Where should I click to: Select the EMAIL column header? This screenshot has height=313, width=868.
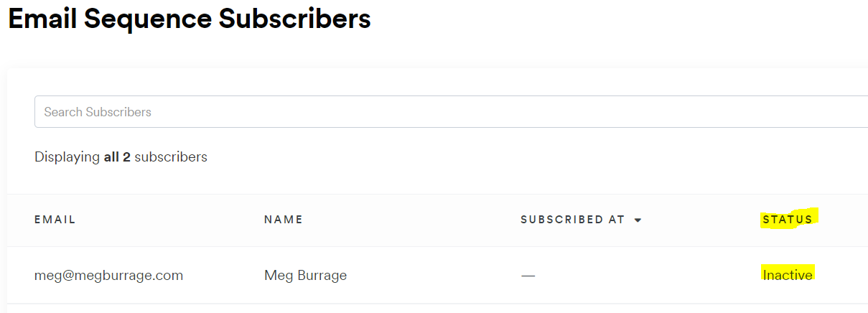click(x=55, y=220)
